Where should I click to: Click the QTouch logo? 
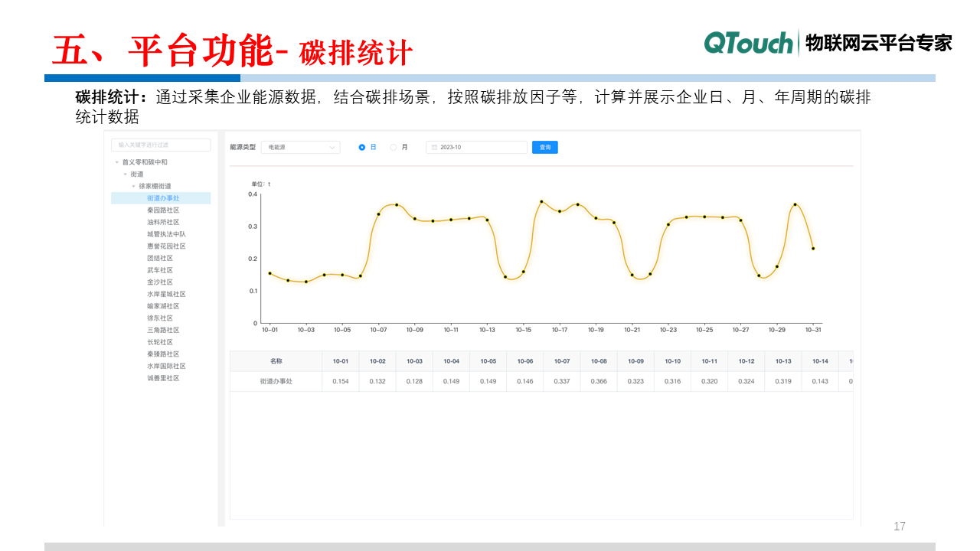(x=748, y=44)
